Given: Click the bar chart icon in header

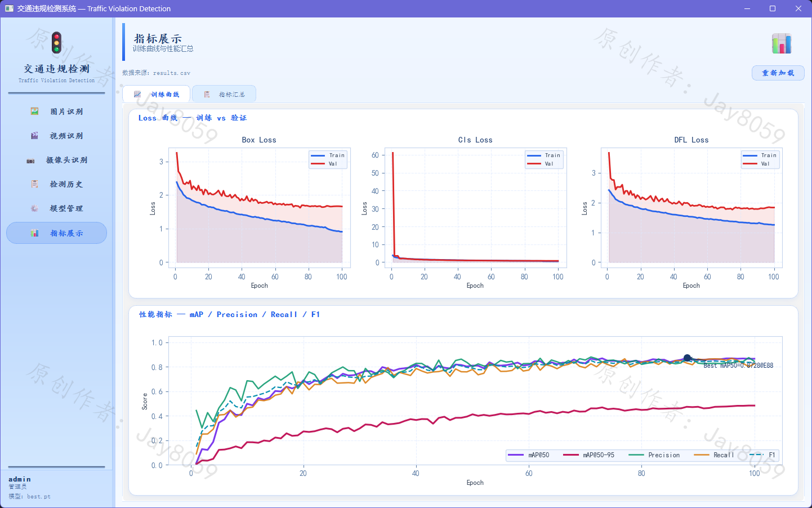Looking at the screenshot, I should pyautogui.click(x=782, y=43).
